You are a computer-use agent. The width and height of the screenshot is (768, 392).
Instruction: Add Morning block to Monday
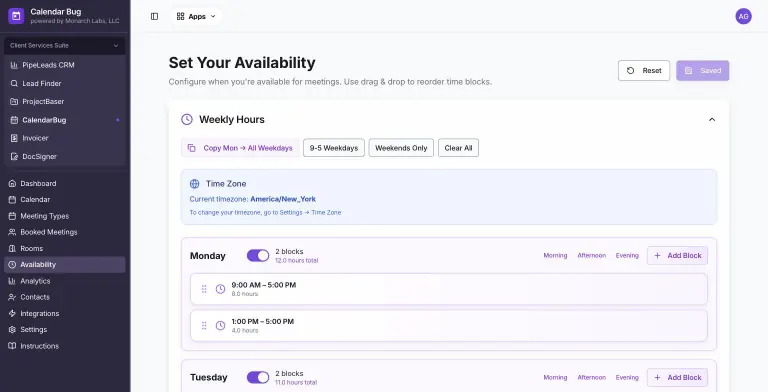[555, 255]
